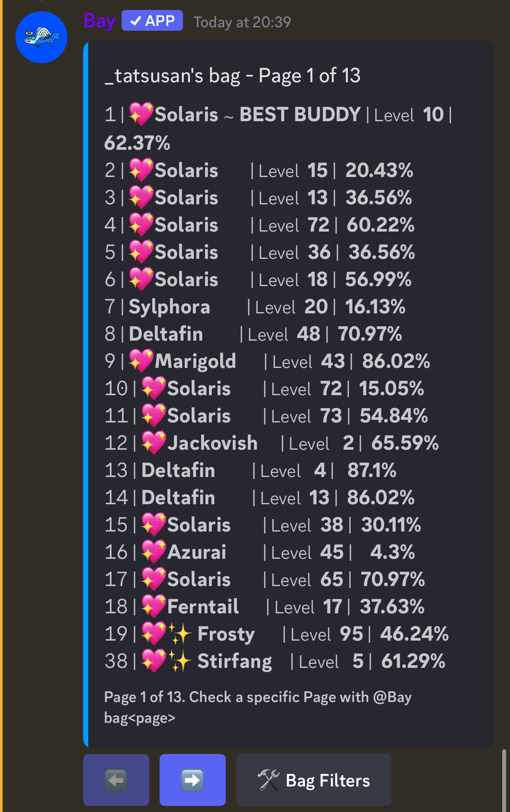Click the heart emoji beside Ferntail
The image size is (510, 812).
point(154,606)
